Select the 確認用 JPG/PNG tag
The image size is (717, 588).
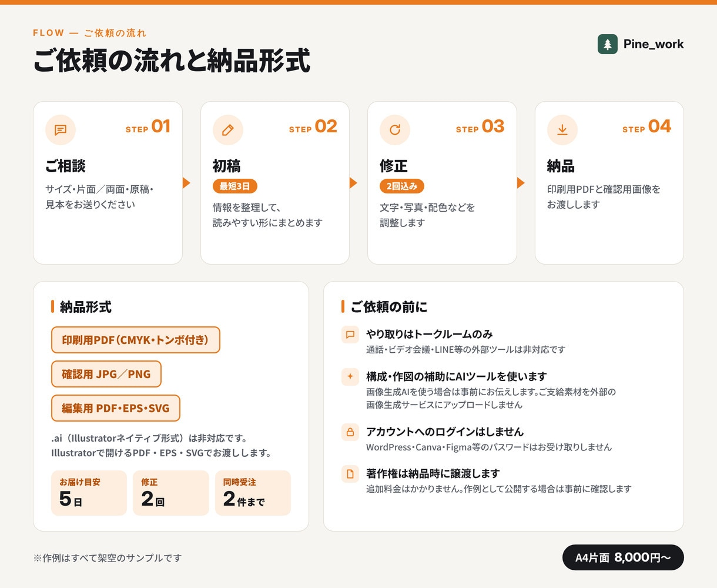106,374
